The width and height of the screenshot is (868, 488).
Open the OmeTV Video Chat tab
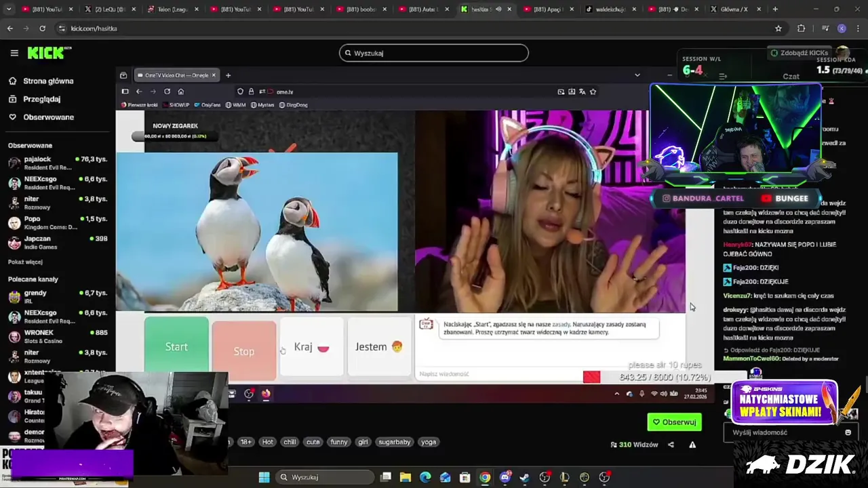click(176, 75)
